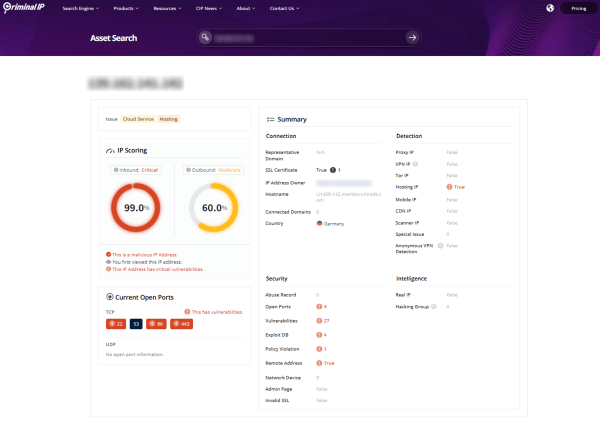Click the 'Outbound: Moderate' label

[x=216, y=170]
